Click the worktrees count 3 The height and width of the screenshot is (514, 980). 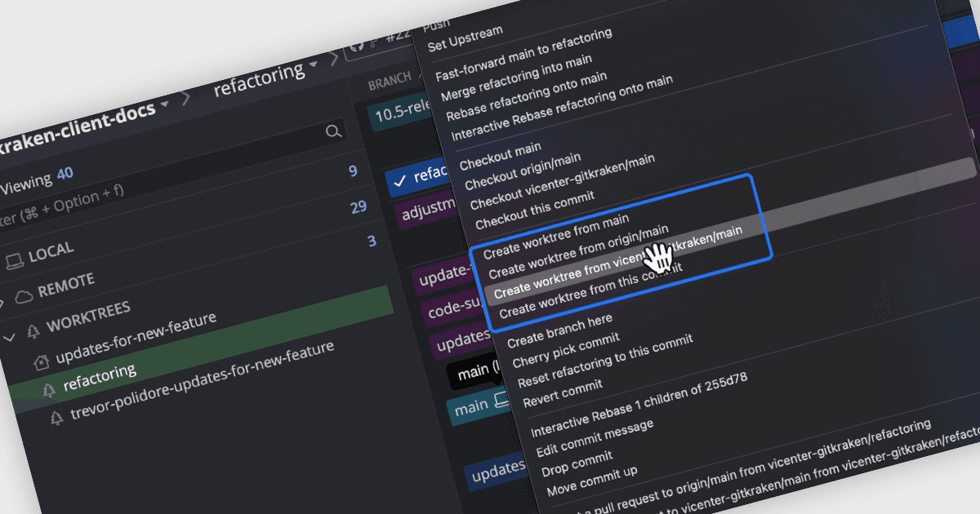click(x=372, y=241)
